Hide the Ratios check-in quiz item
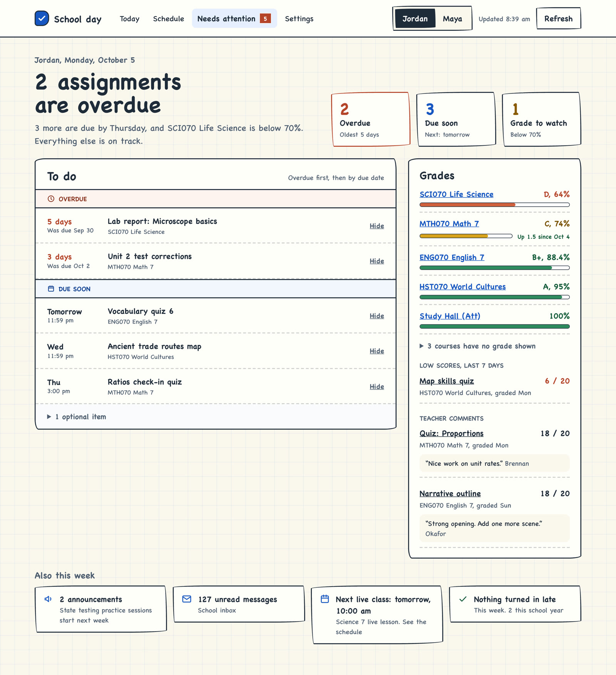This screenshot has height=675, width=616. pyautogui.click(x=377, y=386)
